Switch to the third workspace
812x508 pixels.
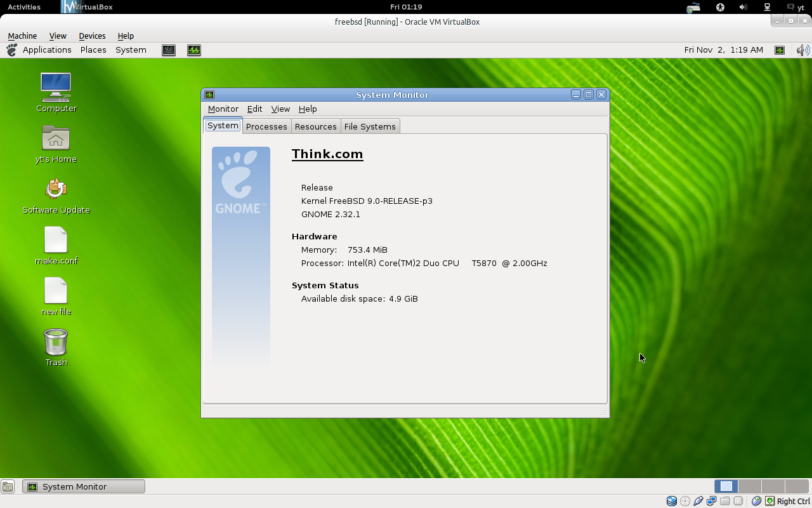773,486
